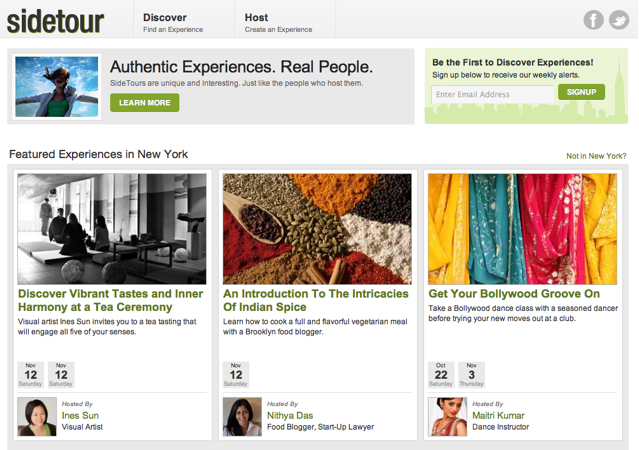Screen dimensions: 639x450
Task: Click the banner photo of jumping woman
Action: [x=57, y=86]
